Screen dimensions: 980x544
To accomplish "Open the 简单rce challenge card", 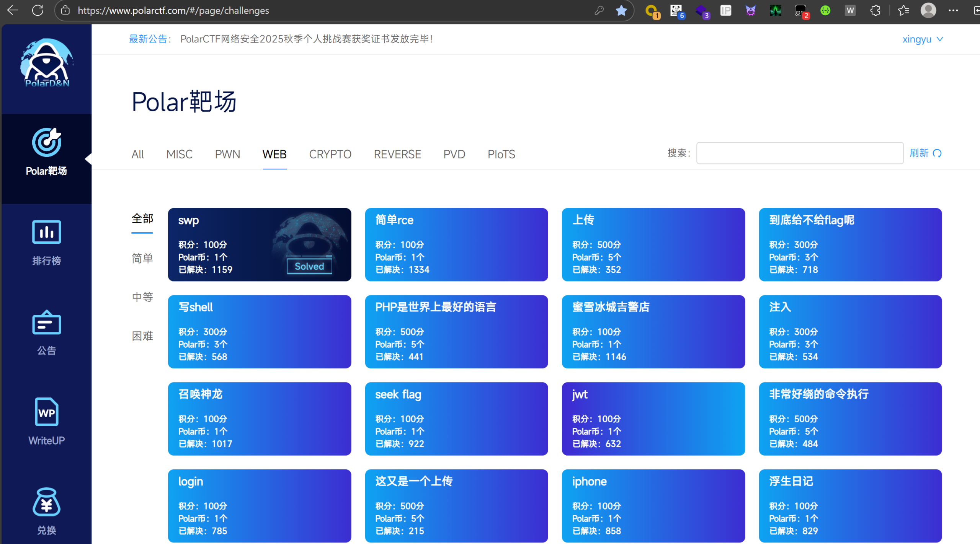I will tap(456, 244).
